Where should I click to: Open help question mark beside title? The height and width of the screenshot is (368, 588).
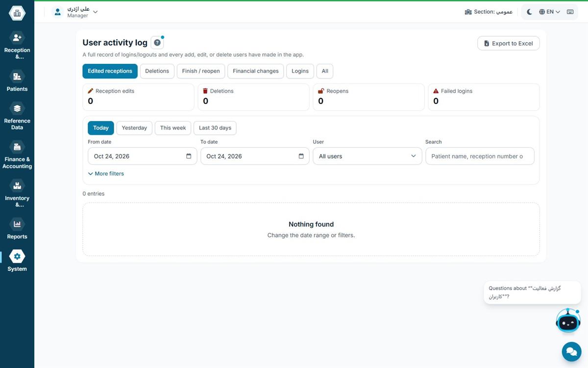pyautogui.click(x=157, y=43)
